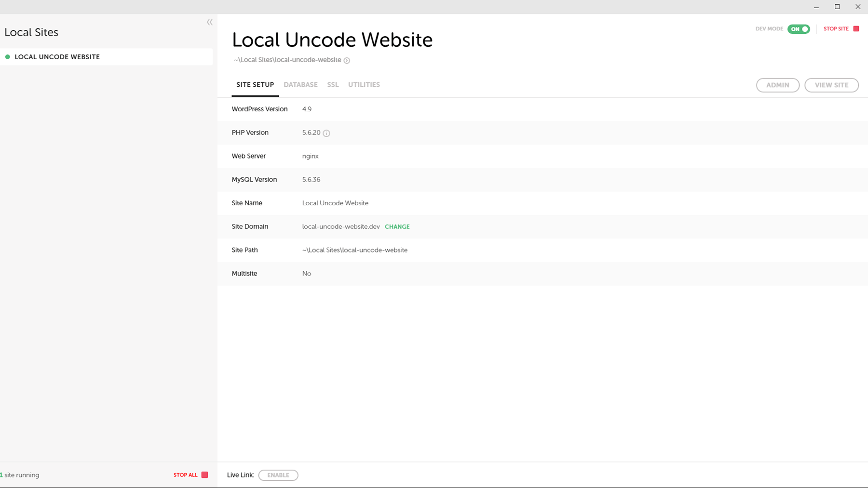
Task: Click the '1 site running' status text
Action: point(20,475)
